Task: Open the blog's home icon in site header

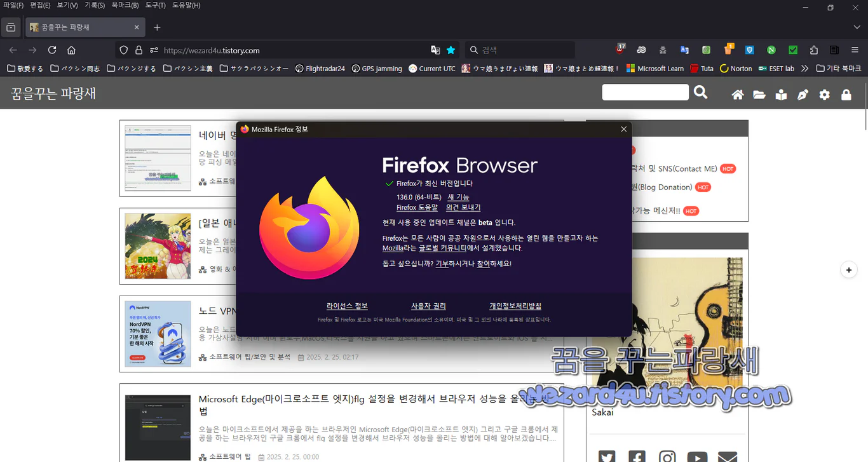Action: coord(737,94)
